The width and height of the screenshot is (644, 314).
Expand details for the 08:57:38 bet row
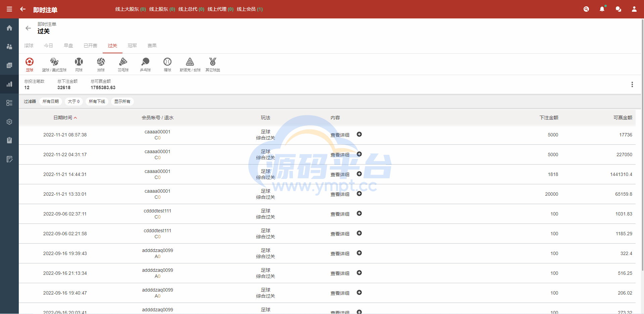[x=359, y=134]
